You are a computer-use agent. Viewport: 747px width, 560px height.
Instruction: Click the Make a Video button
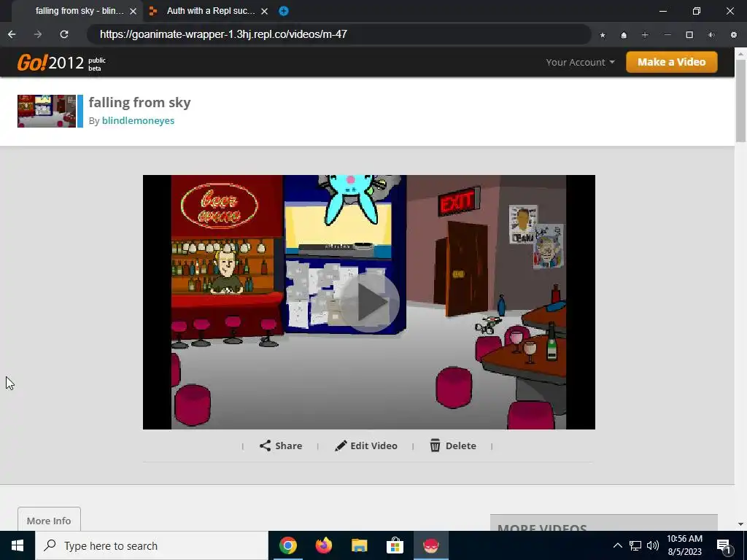(x=672, y=62)
